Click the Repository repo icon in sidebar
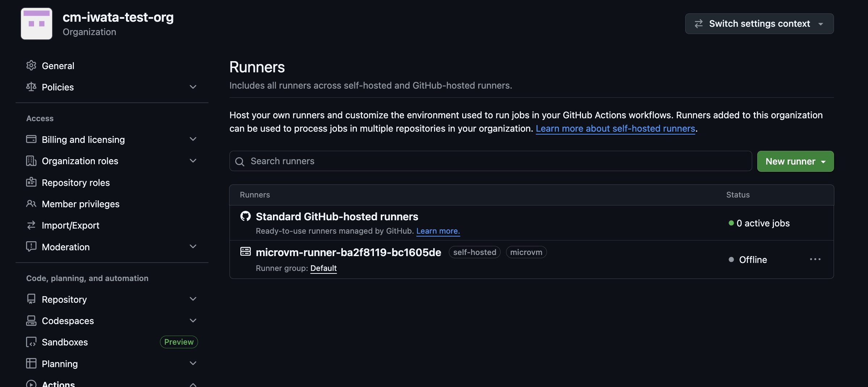The height and width of the screenshot is (387, 868). pos(31,299)
